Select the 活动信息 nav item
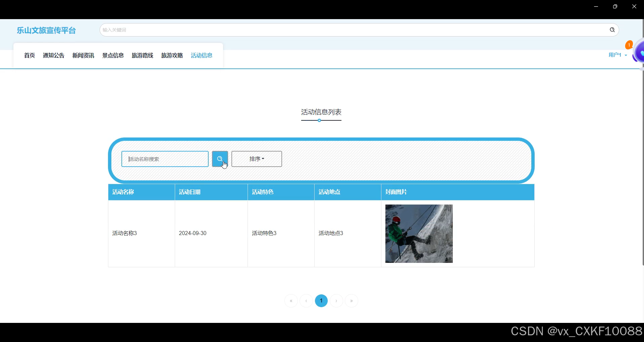 [x=202, y=56]
